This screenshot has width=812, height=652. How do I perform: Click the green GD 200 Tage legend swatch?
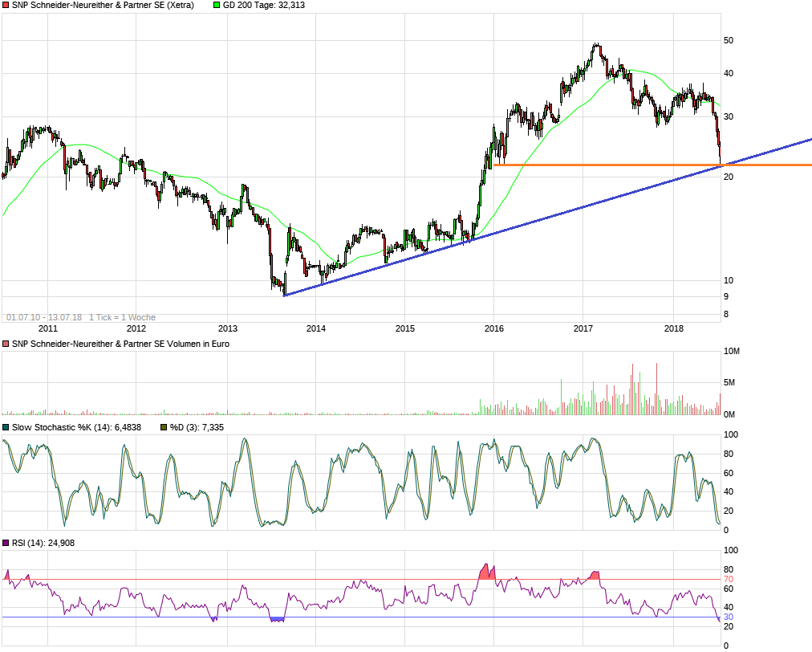(217, 5)
